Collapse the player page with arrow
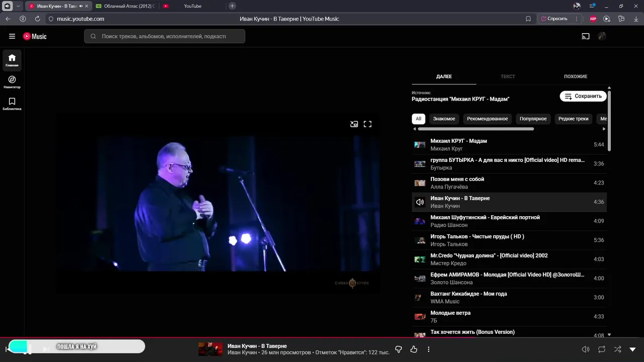 [633, 349]
